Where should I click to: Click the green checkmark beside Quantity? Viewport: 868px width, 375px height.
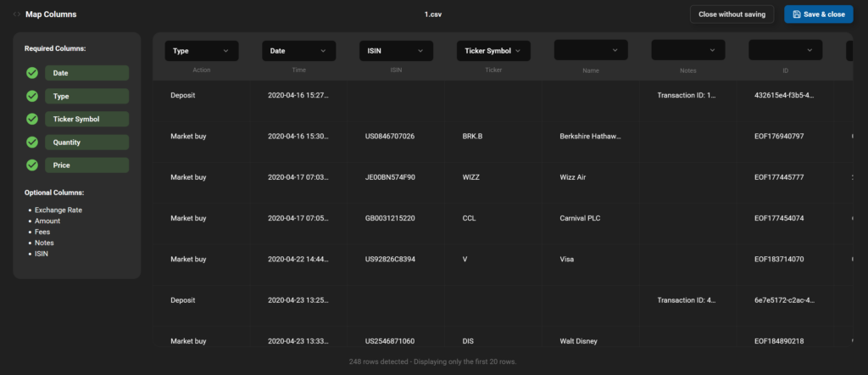32,143
